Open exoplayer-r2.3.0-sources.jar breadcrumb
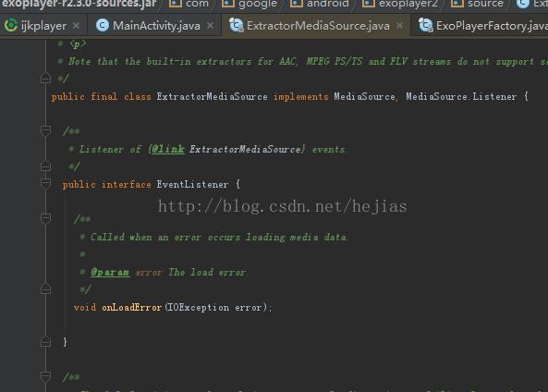This screenshot has width=548, height=392. coord(79,4)
